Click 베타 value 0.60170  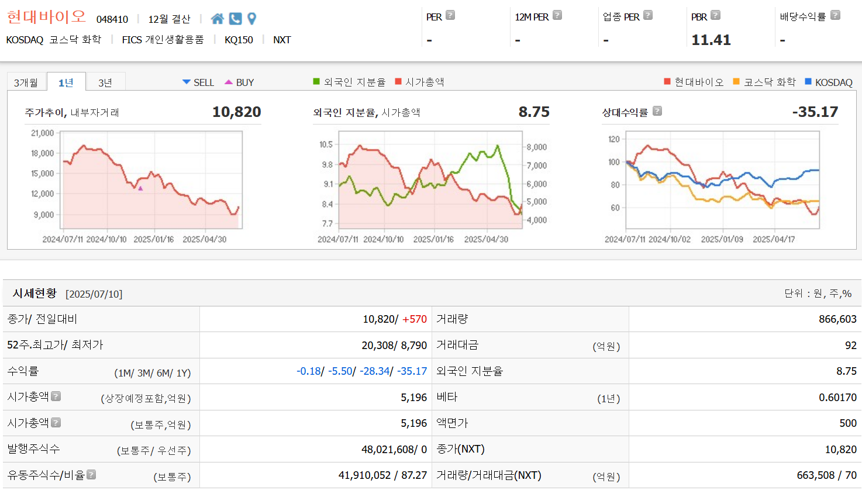pos(837,397)
